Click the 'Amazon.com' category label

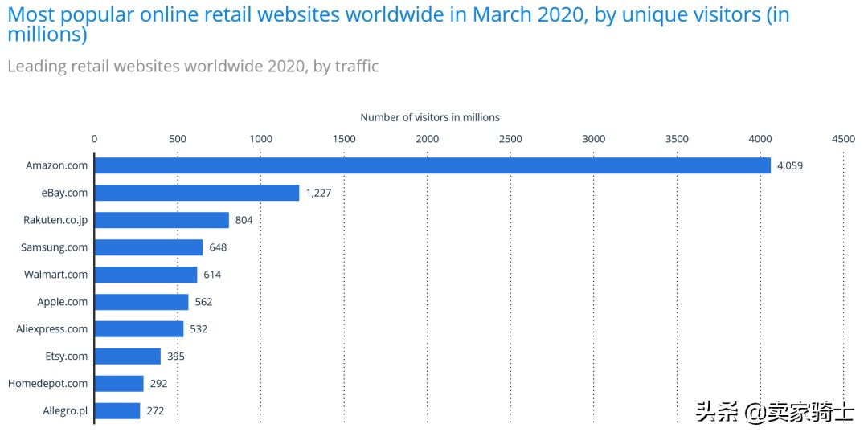coord(56,165)
